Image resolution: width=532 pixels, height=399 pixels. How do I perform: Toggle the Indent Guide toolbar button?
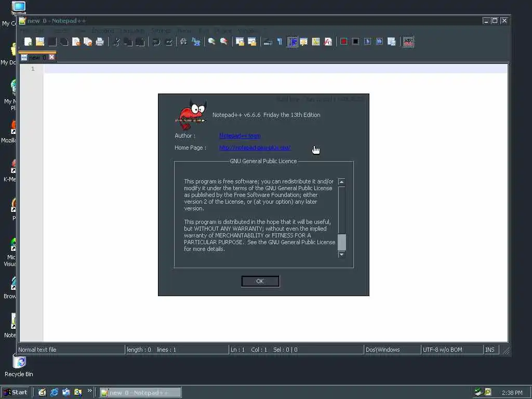click(292, 42)
